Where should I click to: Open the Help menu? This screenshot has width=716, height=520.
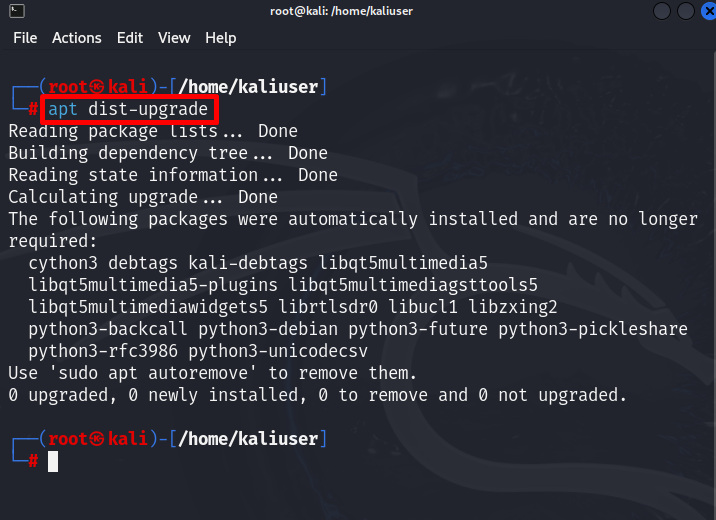221,38
